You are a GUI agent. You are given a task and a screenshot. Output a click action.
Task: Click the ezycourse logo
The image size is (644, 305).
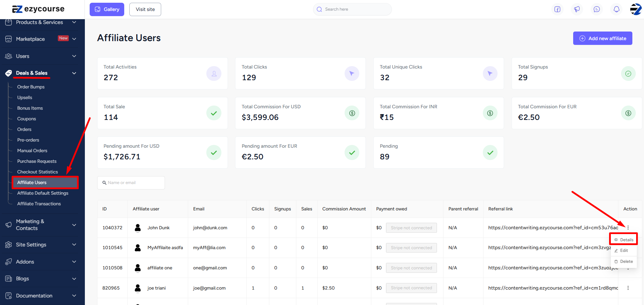coord(38,9)
